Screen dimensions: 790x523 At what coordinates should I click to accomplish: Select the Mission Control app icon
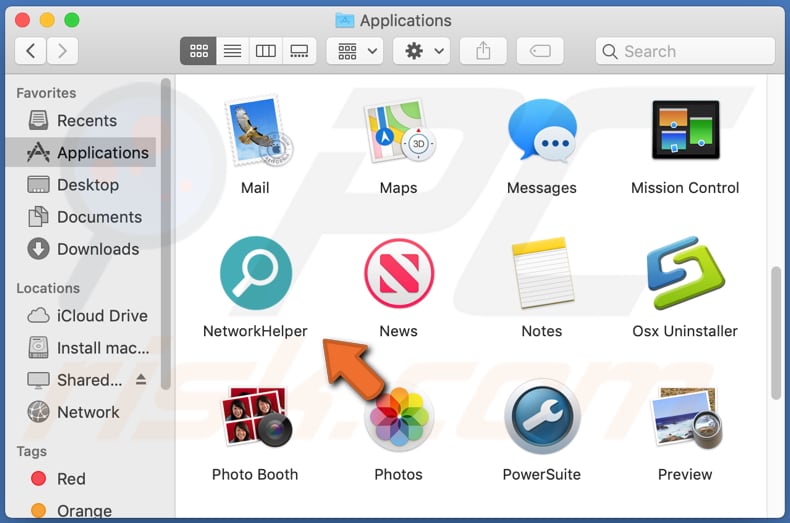point(685,131)
